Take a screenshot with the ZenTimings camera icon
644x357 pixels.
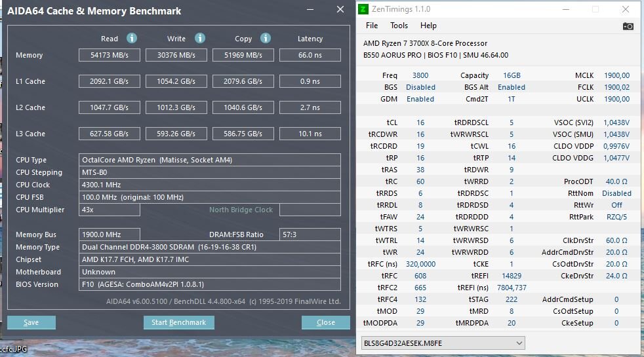click(x=628, y=26)
